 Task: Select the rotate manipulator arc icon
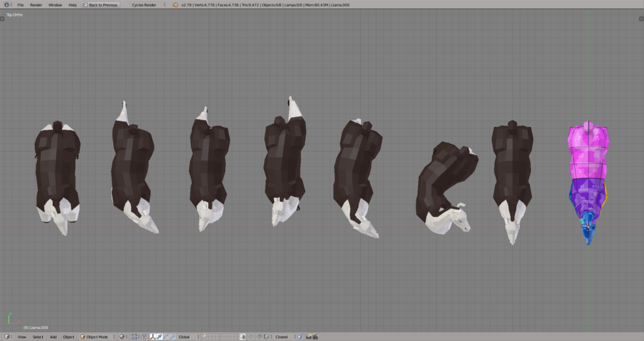click(x=166, y=337)
